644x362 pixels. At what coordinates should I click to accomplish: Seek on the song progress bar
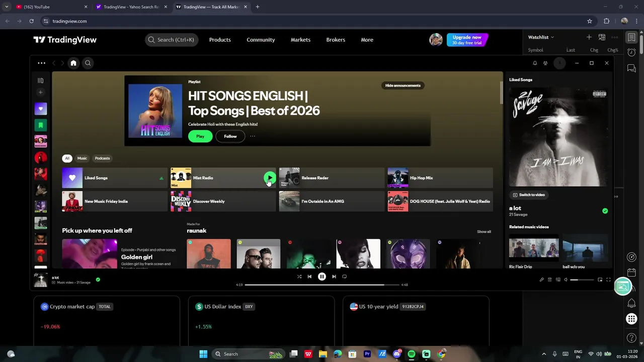[x=322, y=285]
